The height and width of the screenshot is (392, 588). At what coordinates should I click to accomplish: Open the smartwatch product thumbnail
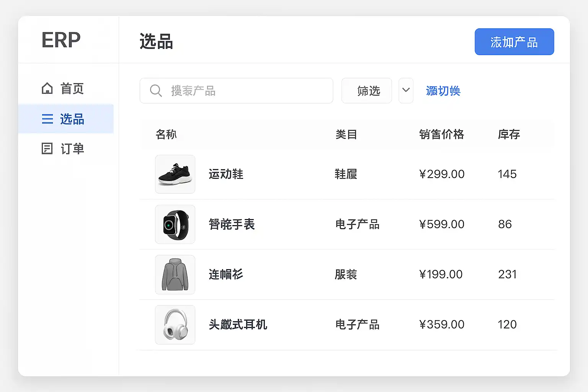tap(175, 224)
